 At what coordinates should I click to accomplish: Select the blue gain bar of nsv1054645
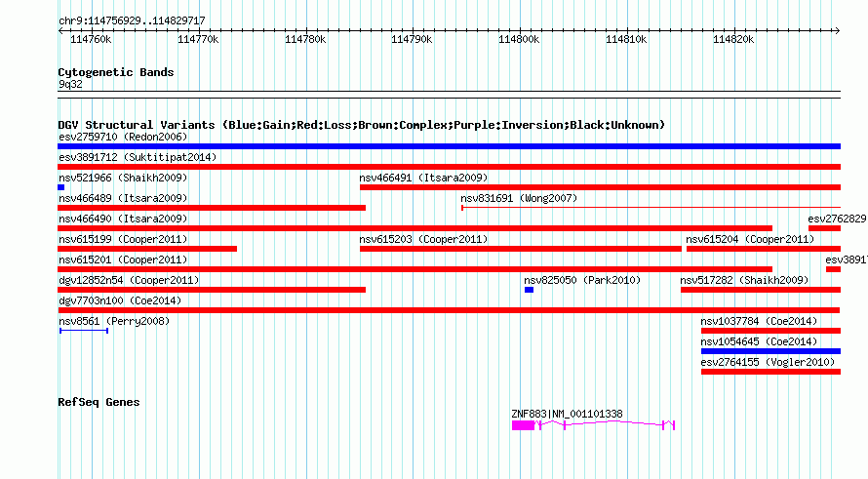click(770, 351)
